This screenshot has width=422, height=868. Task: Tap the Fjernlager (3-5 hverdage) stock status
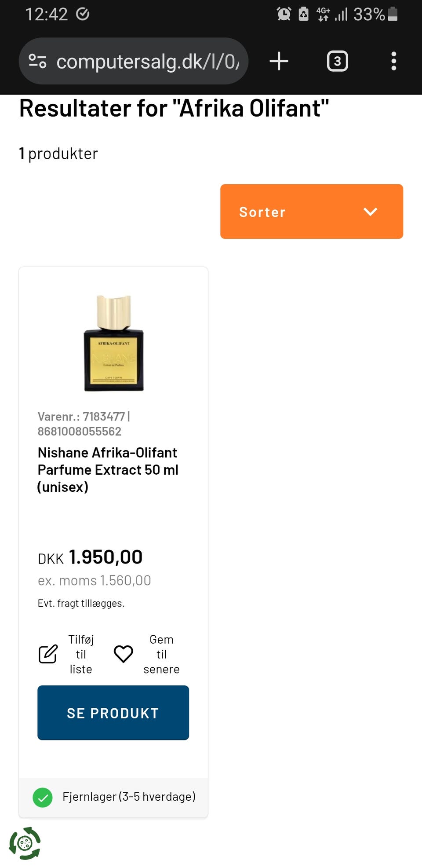click(129, 797)
